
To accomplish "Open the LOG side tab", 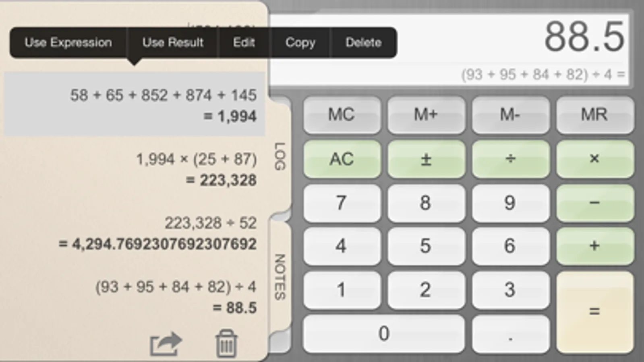I will coord(280,156).
